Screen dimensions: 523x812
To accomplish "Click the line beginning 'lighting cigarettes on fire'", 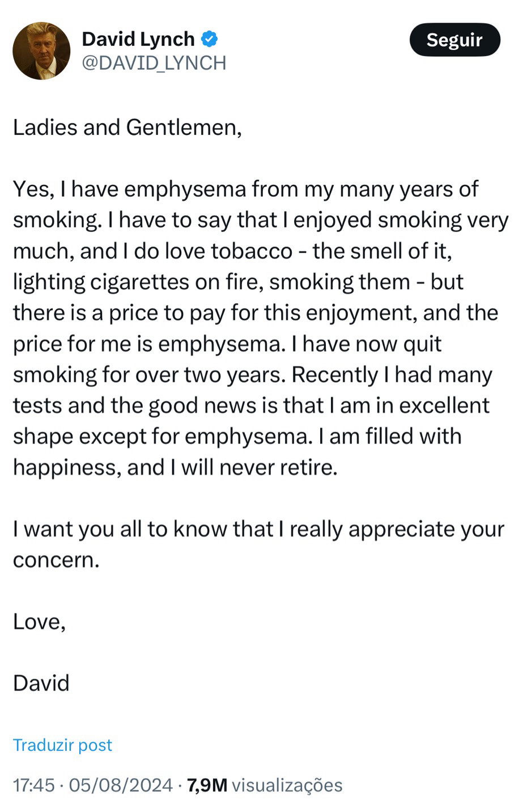I will coord(238,282).
